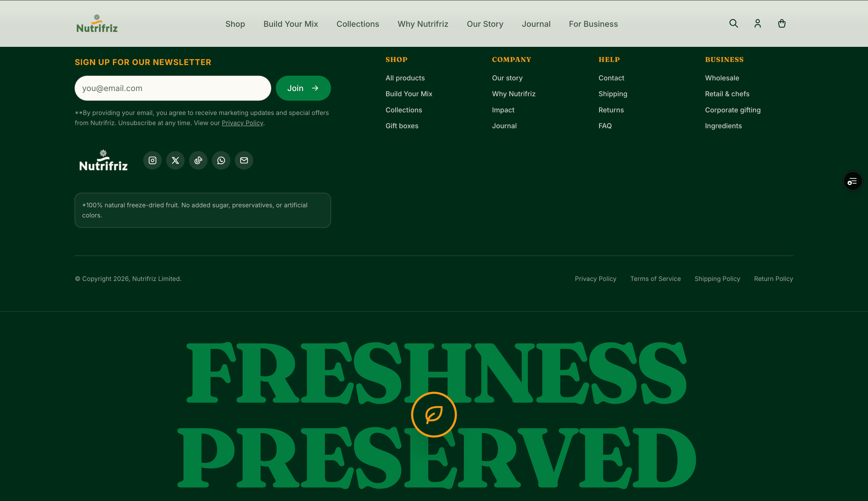868x501 pixels.
Task: Go to Collections in the top navigation
Action: (358, 24)
